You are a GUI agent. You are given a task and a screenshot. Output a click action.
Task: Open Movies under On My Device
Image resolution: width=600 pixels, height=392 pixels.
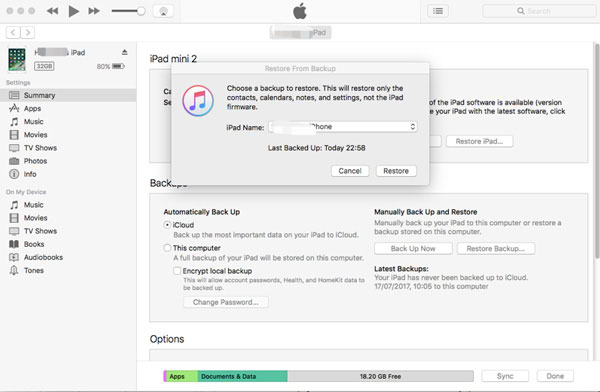click(x=68, y=218)
